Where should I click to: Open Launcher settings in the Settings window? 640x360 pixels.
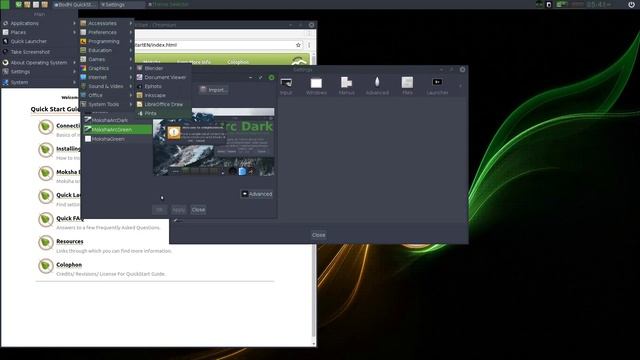coord(437,86)
